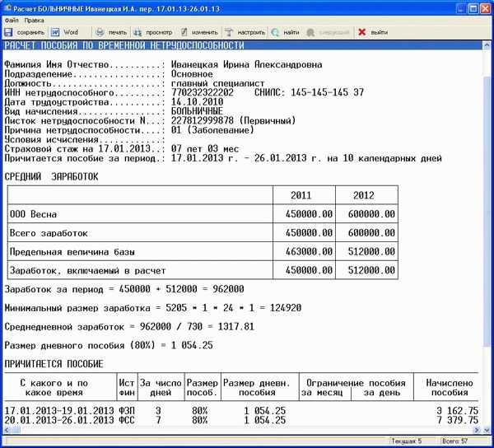Click the Начислено пособия column header
The height and width of the screenshot is (448, 494).
450,388
